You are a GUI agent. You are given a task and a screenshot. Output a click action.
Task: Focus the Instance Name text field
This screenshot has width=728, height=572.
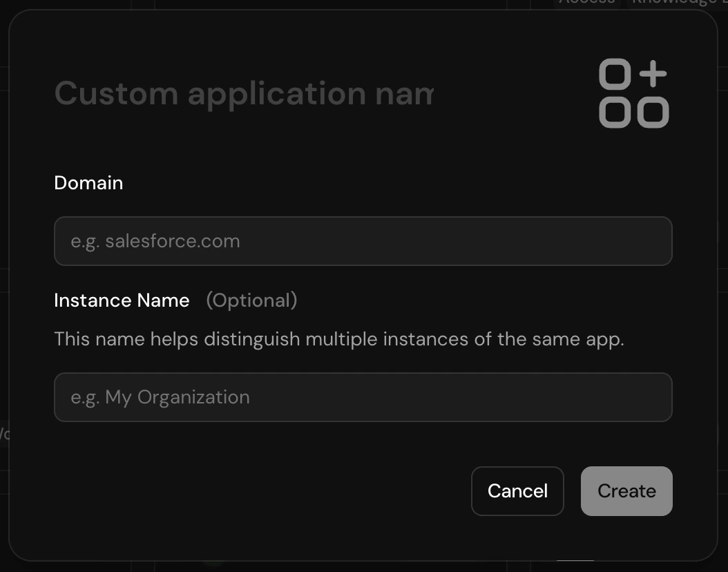click(x=363, y=397)
